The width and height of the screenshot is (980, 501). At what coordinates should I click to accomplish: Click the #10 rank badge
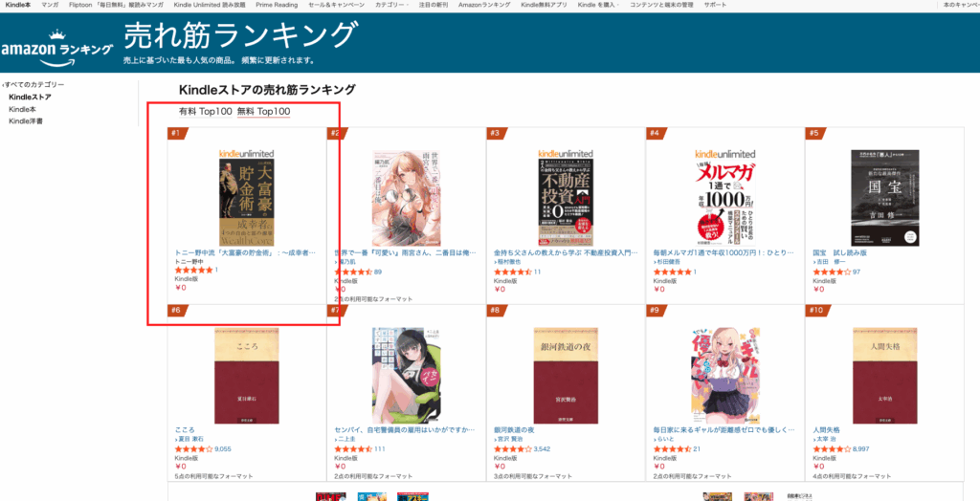(x=816, y=310)
